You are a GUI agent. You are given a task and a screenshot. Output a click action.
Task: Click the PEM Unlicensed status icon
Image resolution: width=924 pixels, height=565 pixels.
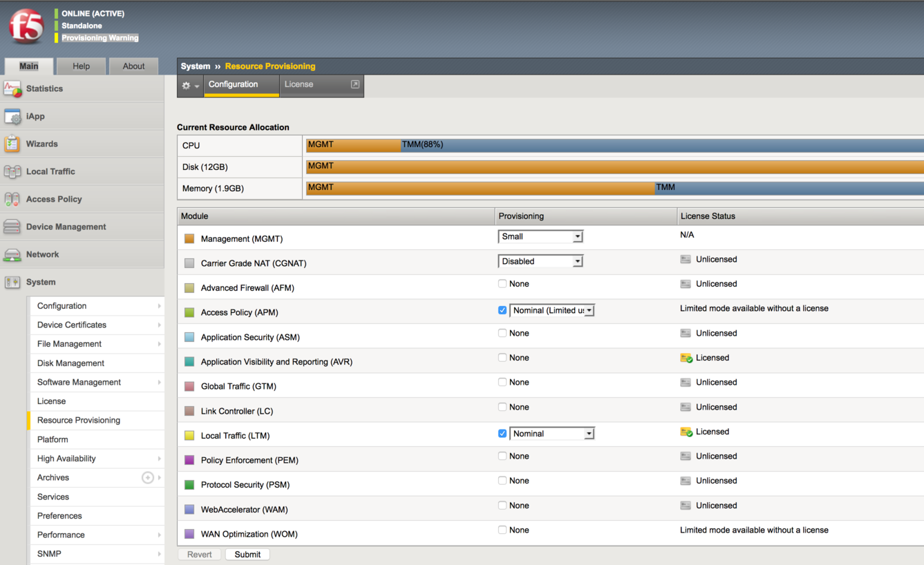click(686, 456)
